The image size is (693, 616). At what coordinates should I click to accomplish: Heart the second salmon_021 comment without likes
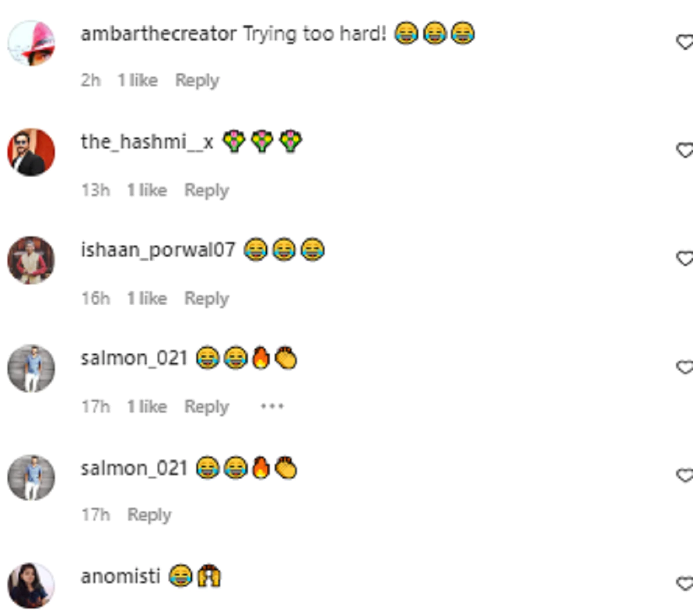[685, 475]
